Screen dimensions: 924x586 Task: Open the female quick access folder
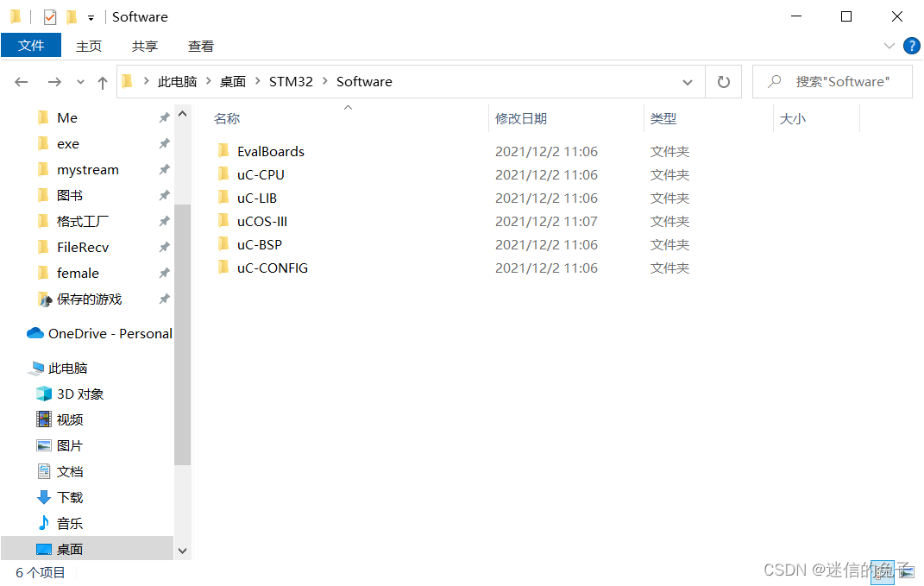(78, 274)
